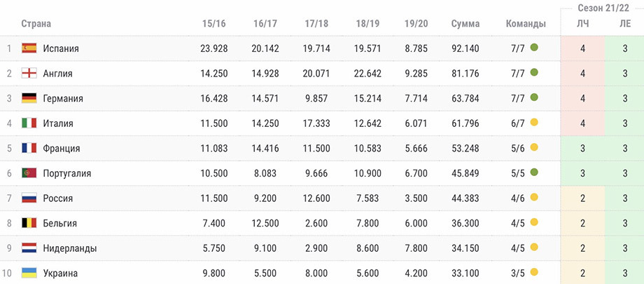Click the England flag icon

tap(29, 73)
